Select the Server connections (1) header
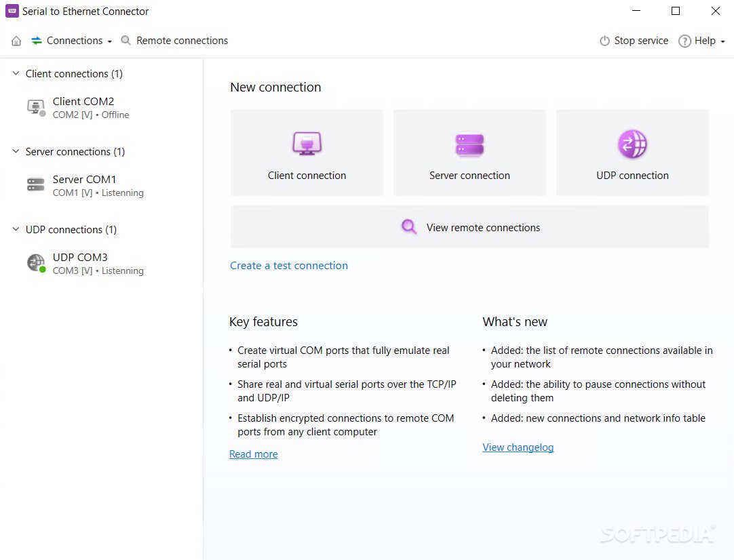This screenshot has width=734, height=560. (x=75, y=152)
